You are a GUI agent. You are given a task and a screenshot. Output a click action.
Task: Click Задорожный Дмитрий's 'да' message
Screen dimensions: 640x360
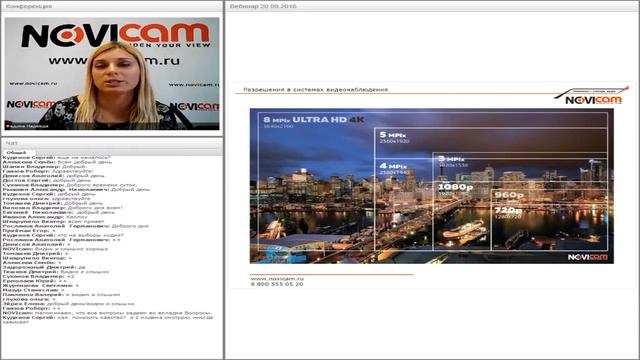pyautogui.click(x=44, y=267)
